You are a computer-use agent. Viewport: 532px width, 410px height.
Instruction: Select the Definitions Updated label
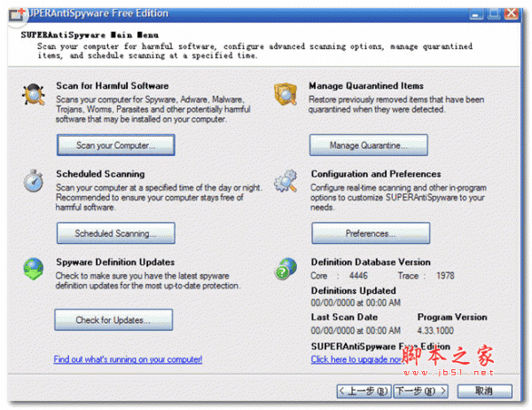tap(354, 291)
